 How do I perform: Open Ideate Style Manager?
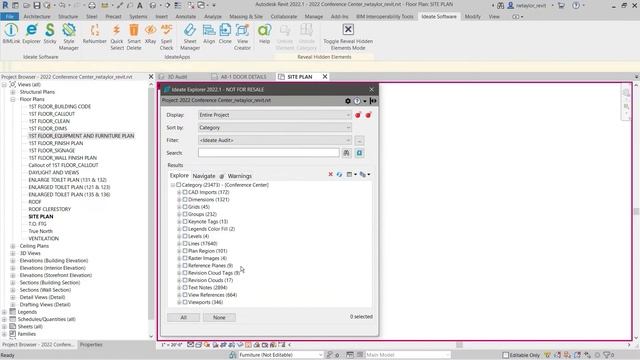point(69,37)
